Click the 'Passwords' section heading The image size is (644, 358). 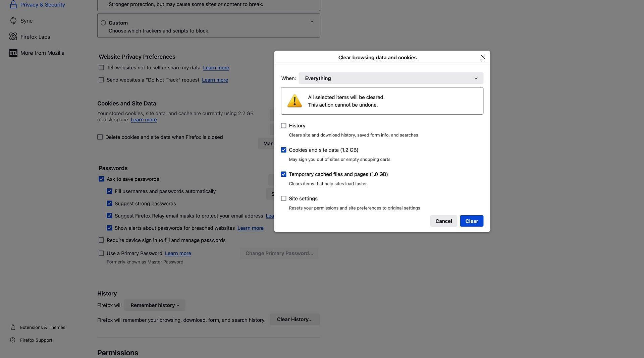click(x=113, y=168)
